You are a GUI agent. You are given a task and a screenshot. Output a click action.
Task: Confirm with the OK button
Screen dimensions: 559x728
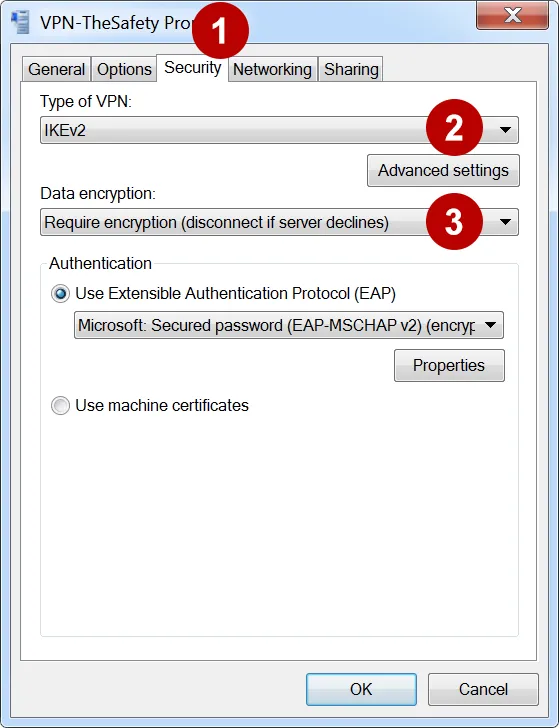[361, 689]
